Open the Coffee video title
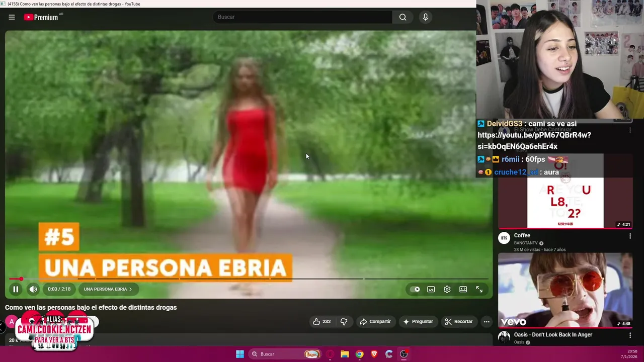This screenshot has width=644, height=362. (x=522, y=235)
